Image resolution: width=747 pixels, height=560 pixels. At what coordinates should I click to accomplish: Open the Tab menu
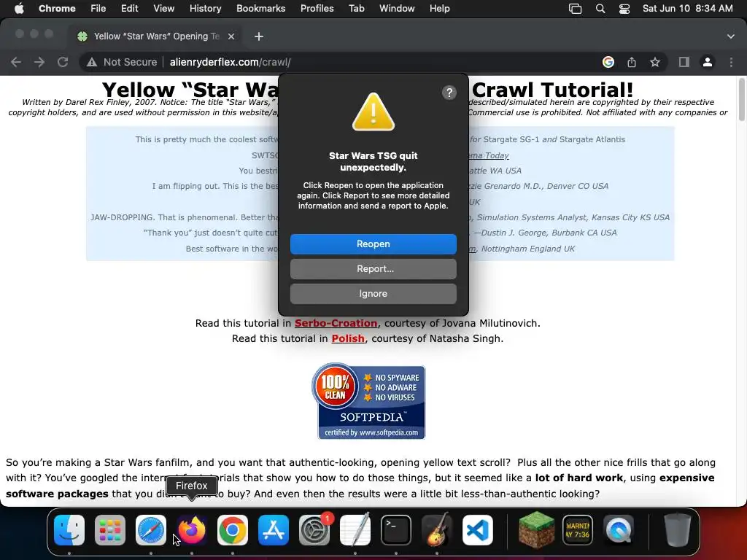[356, 8]
